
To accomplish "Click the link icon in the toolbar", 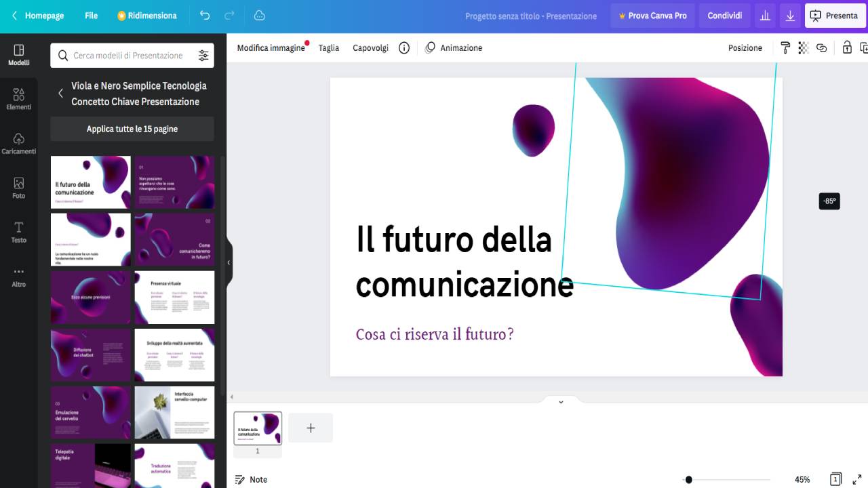I will coord(821,47).
